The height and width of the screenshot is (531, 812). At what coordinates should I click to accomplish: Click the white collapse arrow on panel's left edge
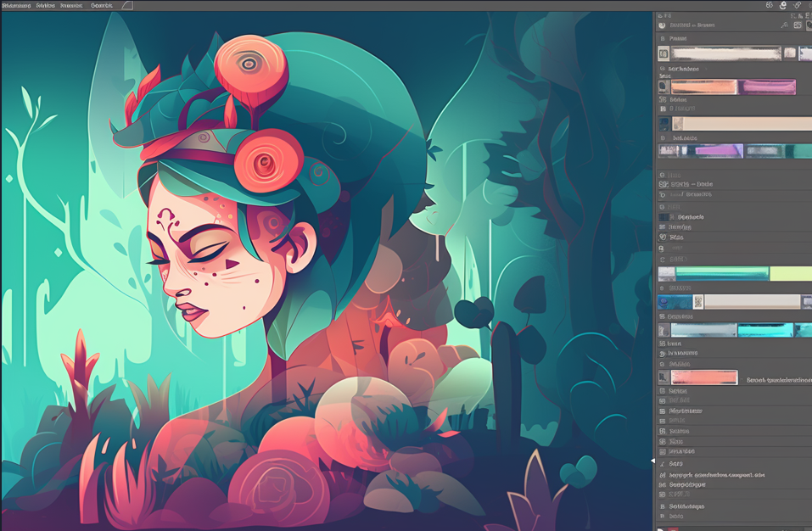[652, 460]
